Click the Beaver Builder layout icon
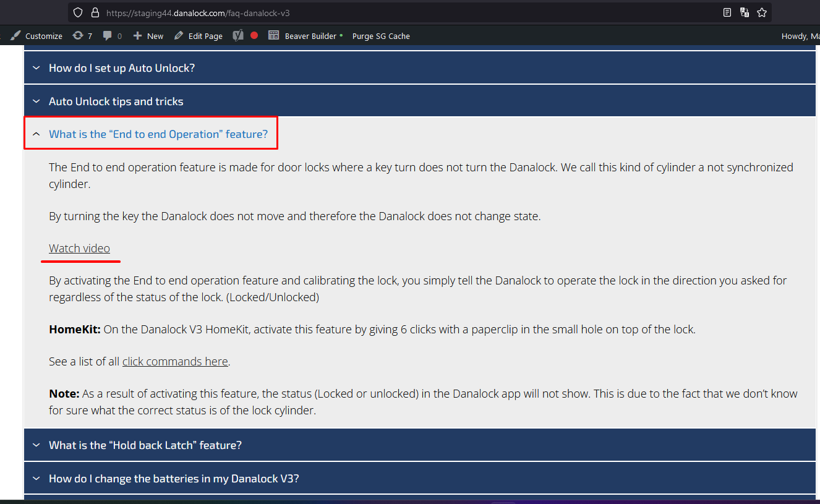Screen dimensions: 820x504 click(x=273, y=36)
